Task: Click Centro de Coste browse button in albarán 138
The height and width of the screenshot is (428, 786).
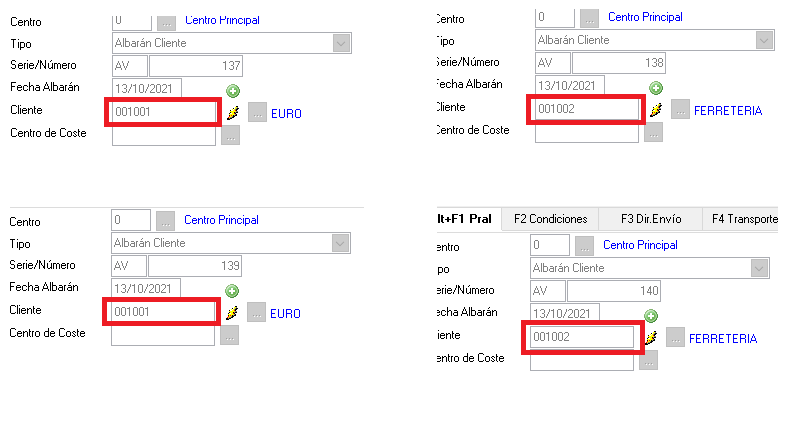Action: click(x=653, y=132)
